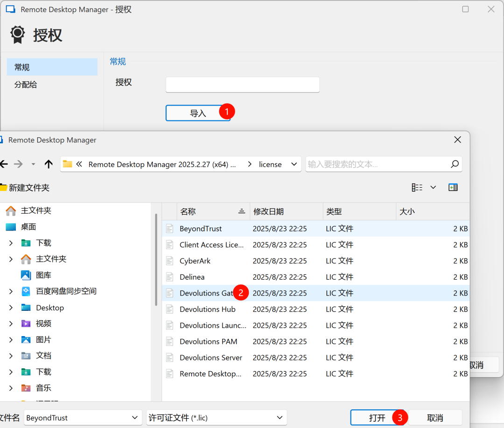
Task: Select the Client Access Lice... file
Action: pyautogui.click(x=315, y=245)
